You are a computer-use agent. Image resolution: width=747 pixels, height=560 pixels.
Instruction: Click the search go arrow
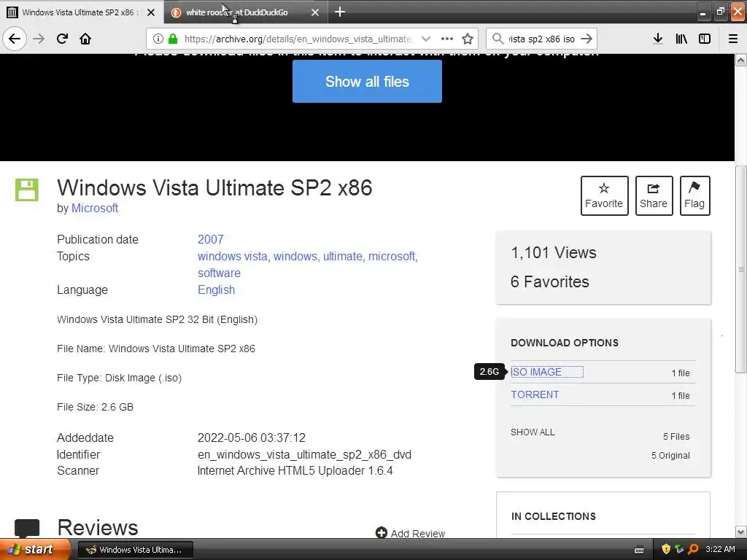point(587,39)
